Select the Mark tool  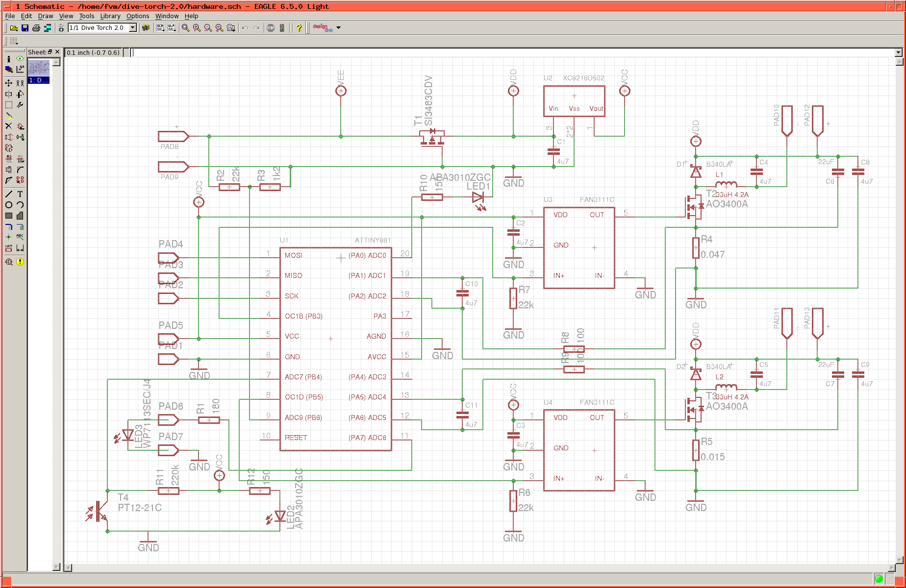[x=20, y=70]
